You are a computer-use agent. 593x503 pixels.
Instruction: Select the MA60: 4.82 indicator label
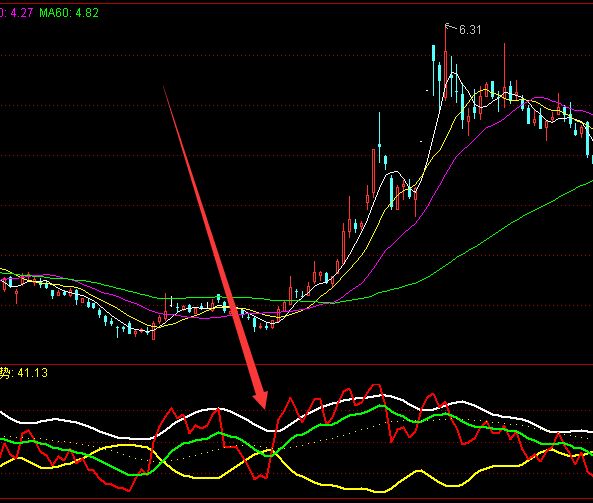(x=69, y=13)
